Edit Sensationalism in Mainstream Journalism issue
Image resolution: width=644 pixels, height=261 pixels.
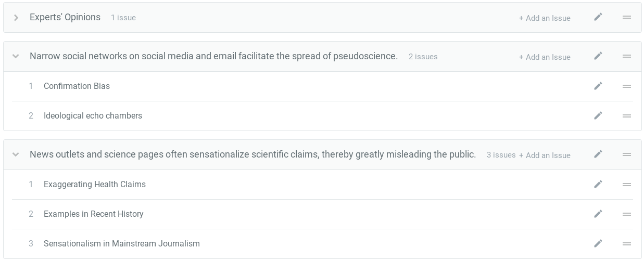598,243
